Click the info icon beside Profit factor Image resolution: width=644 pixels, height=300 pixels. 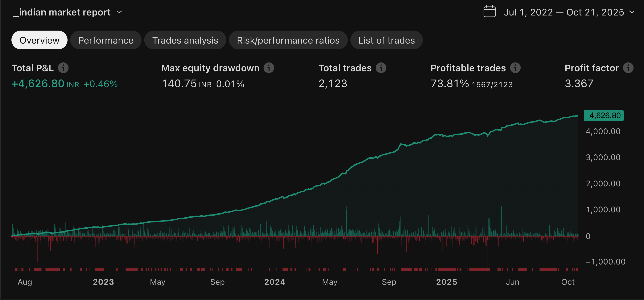[628, 68]
